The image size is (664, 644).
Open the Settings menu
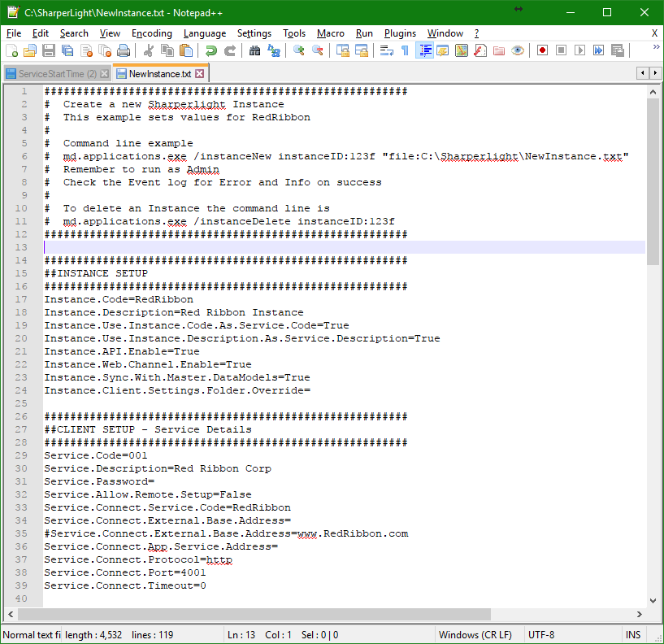254,33
